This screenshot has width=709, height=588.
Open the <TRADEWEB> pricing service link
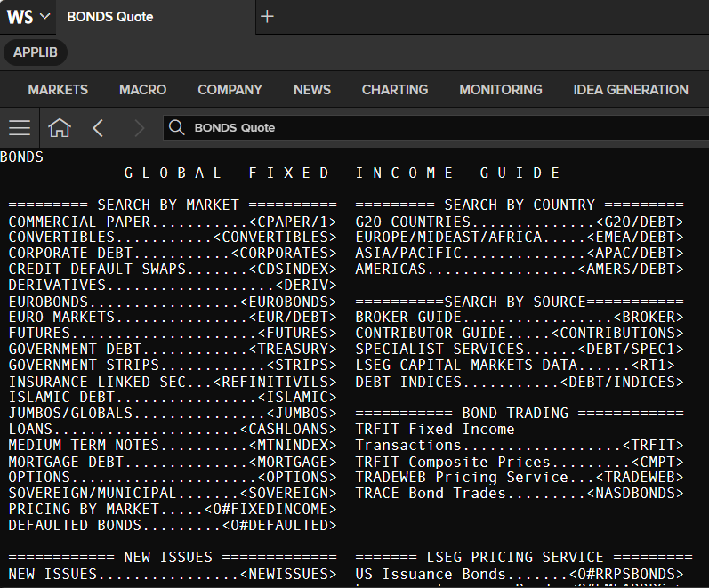(x=640, y=477)
